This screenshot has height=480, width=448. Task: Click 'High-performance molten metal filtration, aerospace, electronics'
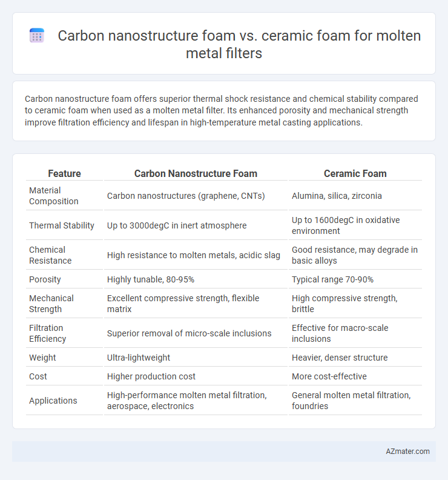(x=187, y=400)
